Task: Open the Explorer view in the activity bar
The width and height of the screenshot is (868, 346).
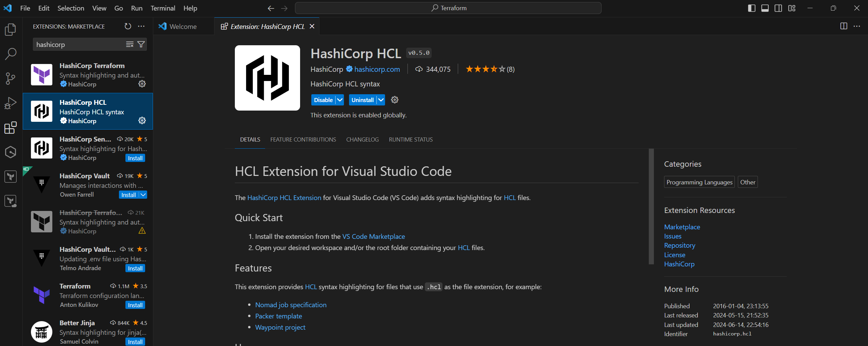Action: click(x=11, y=30)
